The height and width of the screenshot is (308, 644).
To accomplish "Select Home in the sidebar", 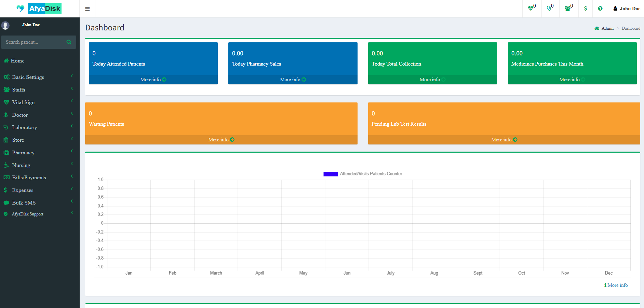I will pyautogui.click(x=17, y=61).
